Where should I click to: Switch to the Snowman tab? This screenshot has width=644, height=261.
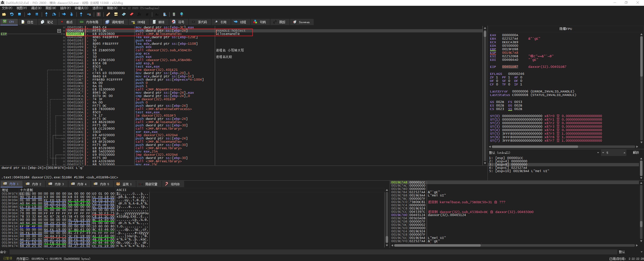tap(301, 22)
